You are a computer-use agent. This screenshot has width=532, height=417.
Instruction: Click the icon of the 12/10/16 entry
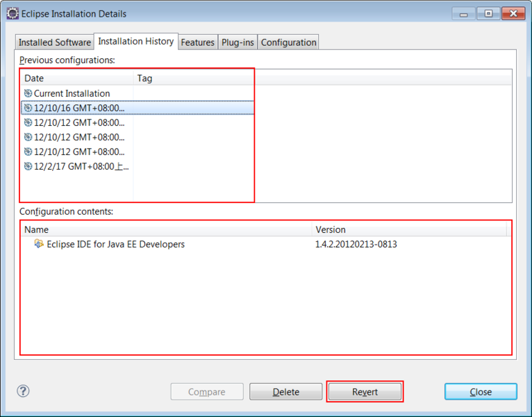[x=28, y=108]
